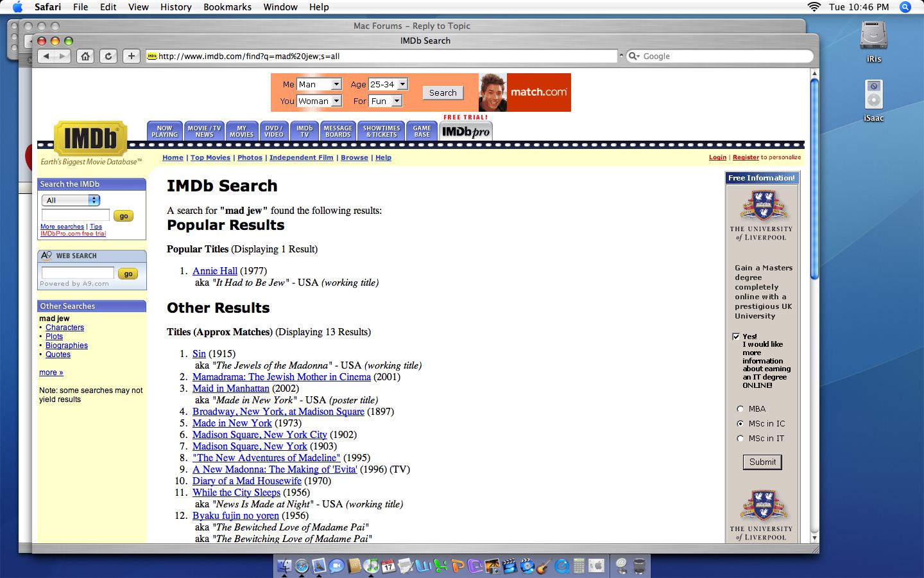Screen dimensions: 924x578
Task: Click the Safari compass icon in Dock
Action: pyautogui.click(x=302, y=566)
